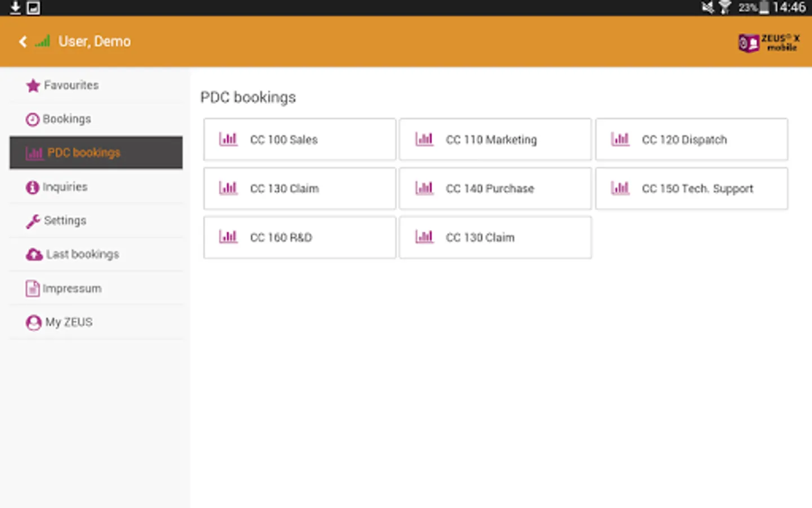This screenshot has height=508, width=812.
Task: Open Last bookings menu entry
Action: coord(96,255)
